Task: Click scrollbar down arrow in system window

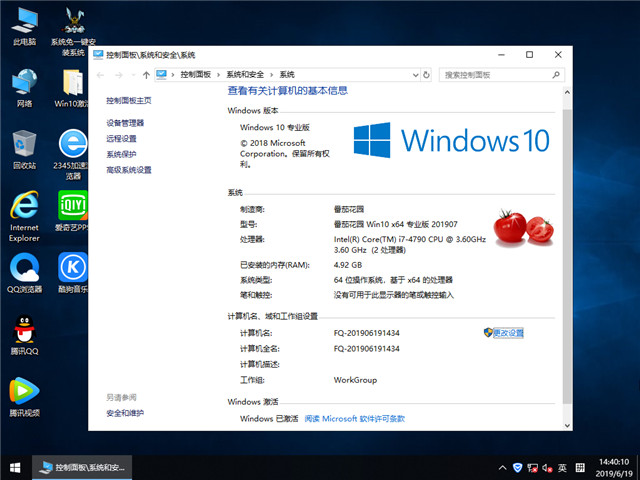Action: (567, 425)
